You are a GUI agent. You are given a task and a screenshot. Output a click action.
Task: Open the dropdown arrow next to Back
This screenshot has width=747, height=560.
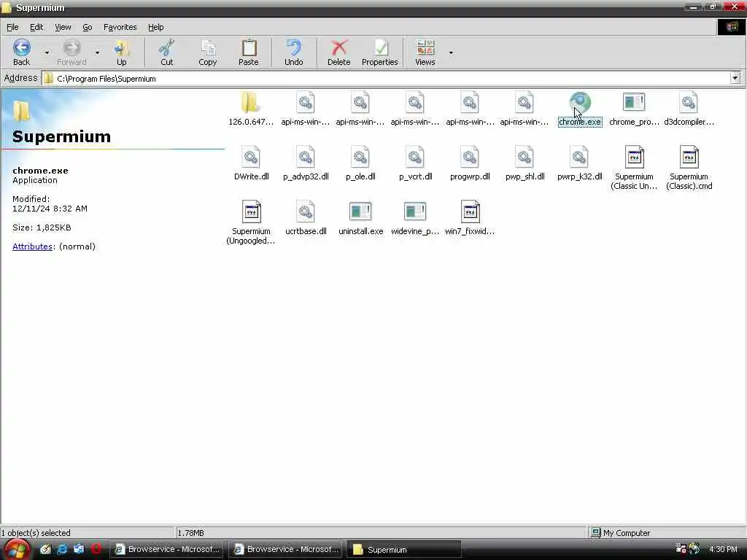coord(47,52)
